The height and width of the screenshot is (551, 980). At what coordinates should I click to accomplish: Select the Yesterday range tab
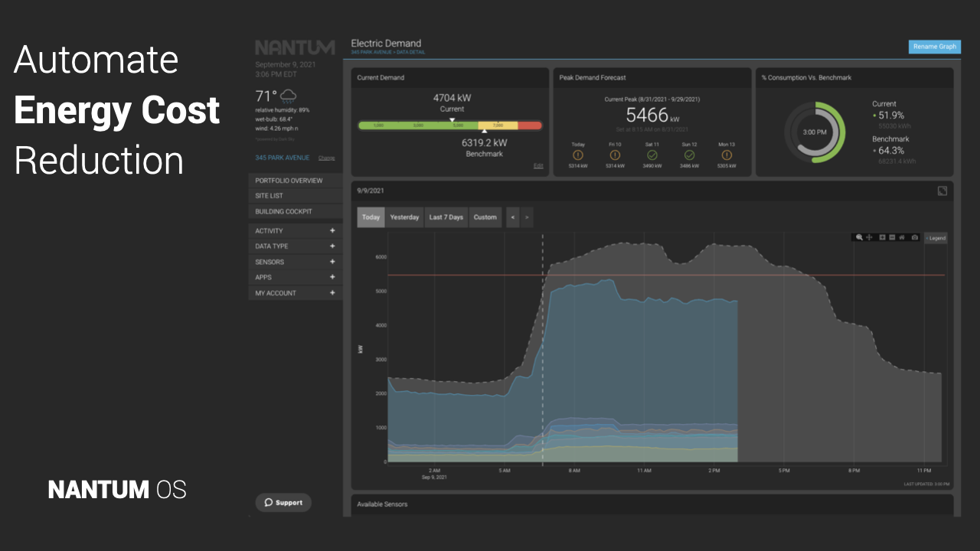tap(404, 217)
